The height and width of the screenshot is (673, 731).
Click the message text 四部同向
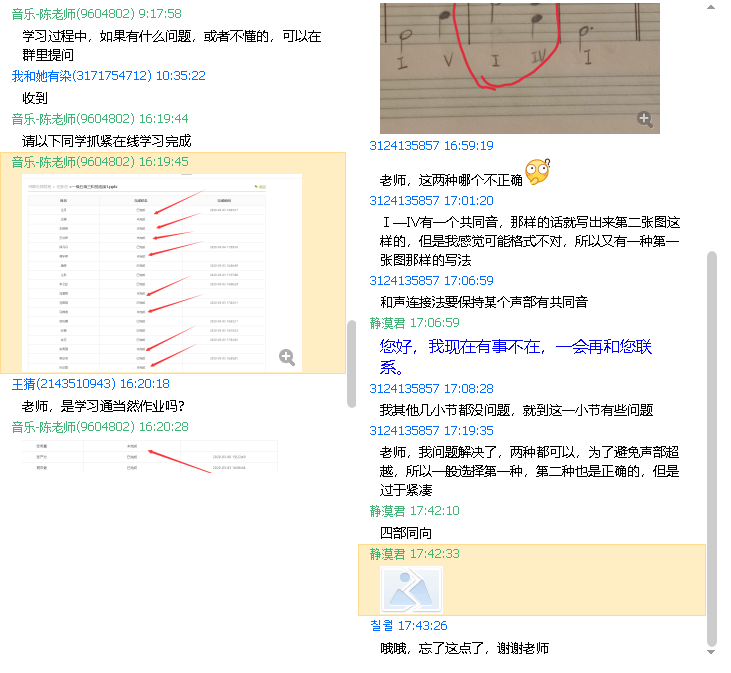click(405, 532)
